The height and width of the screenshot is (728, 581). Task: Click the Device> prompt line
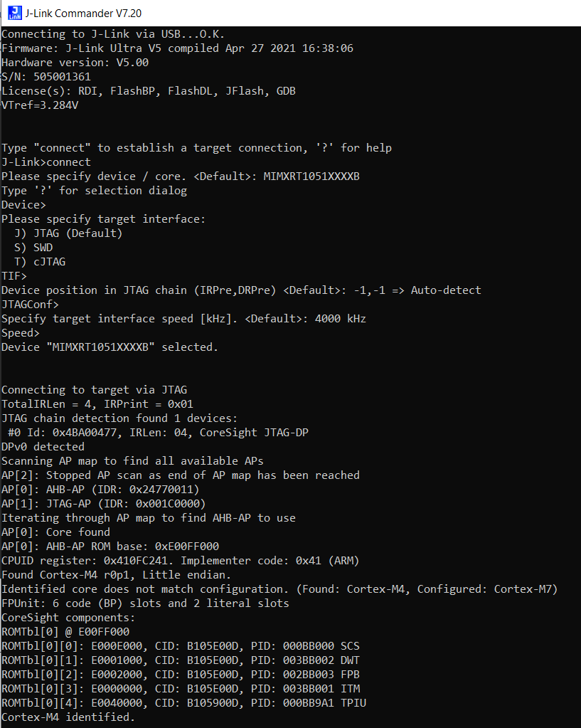(x=23, y=204)
